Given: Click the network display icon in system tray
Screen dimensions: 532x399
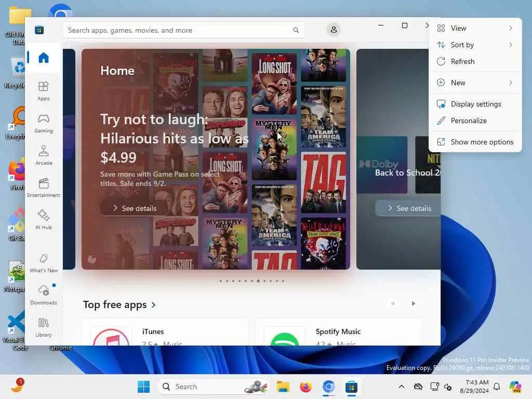Looking at the screenshot, I should point(434,387).
